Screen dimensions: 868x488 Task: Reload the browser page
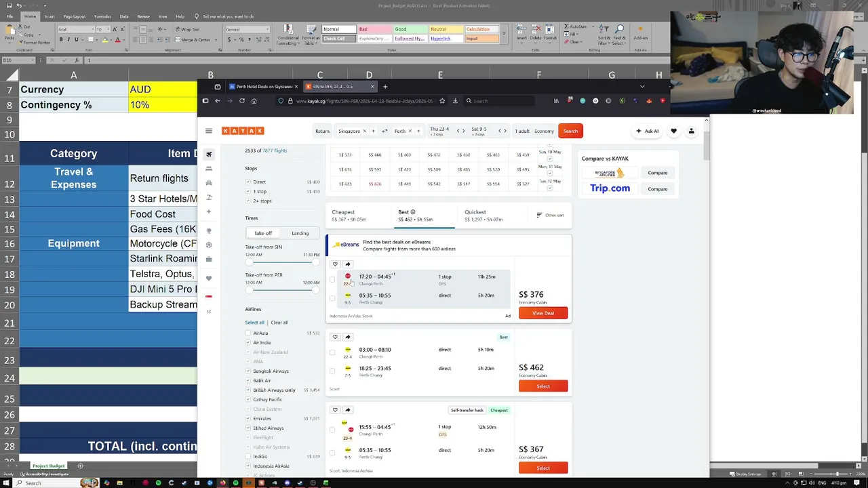pyautogui.click(x=241, y=101)
